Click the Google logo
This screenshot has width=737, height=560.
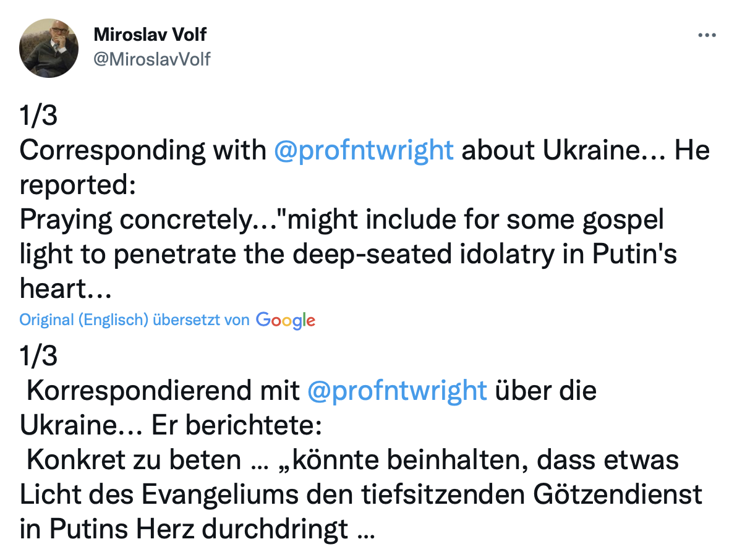286,320
